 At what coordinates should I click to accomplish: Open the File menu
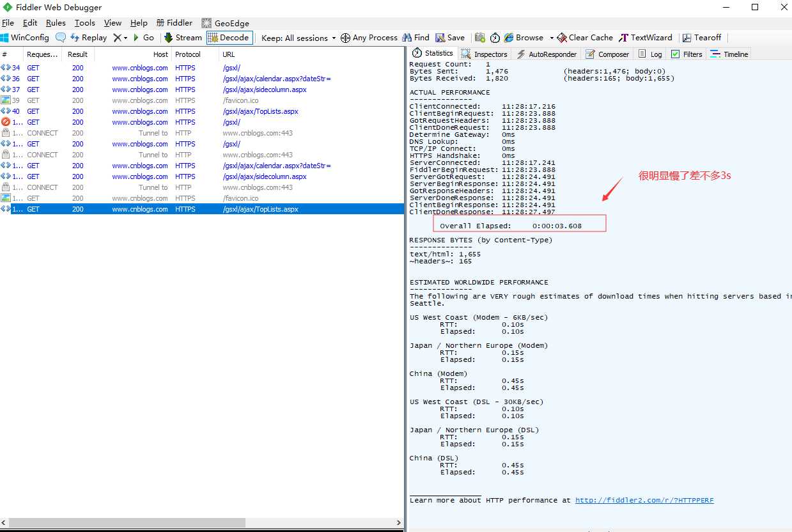(8, 23)
